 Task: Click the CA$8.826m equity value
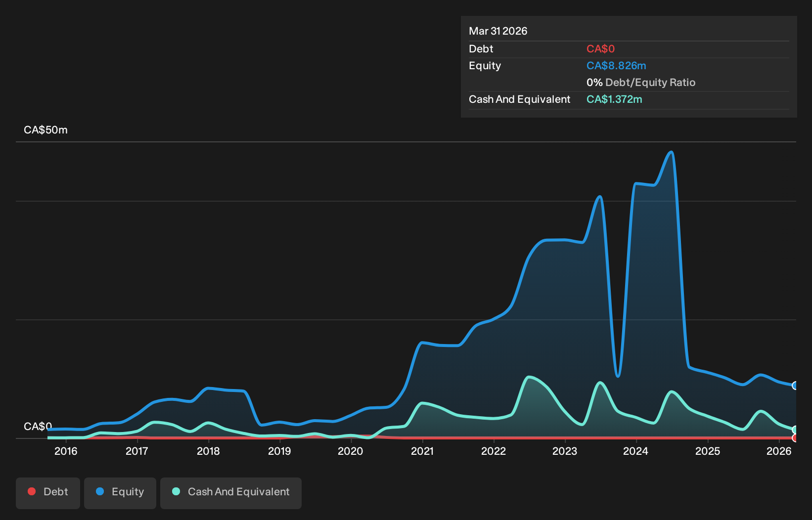(x=616, y=66)
